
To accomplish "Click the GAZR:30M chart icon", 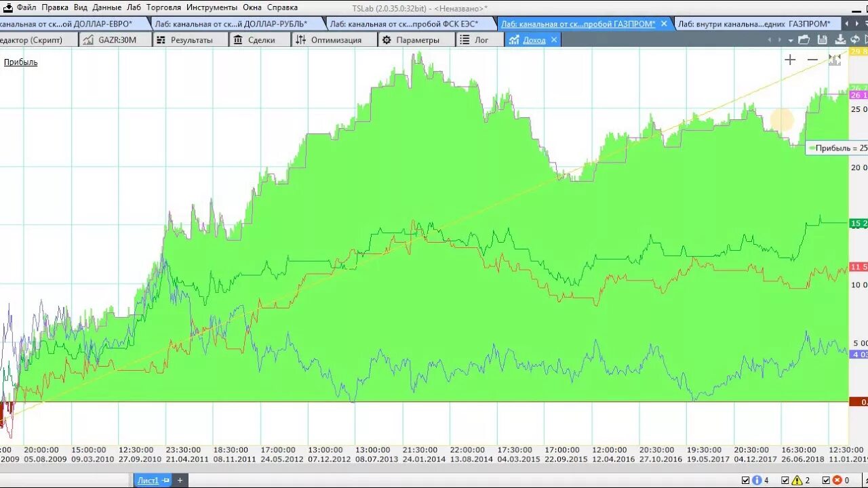I will click(x=88, y=40).
